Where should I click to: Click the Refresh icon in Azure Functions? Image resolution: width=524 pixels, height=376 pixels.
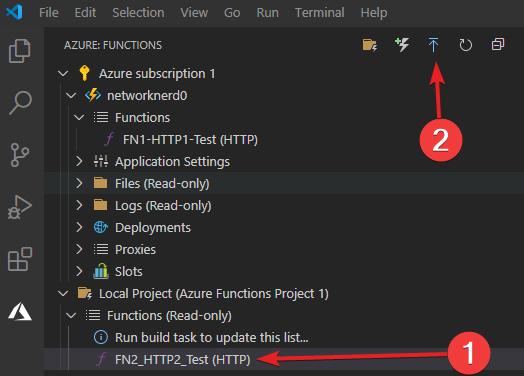pos(466,45)
